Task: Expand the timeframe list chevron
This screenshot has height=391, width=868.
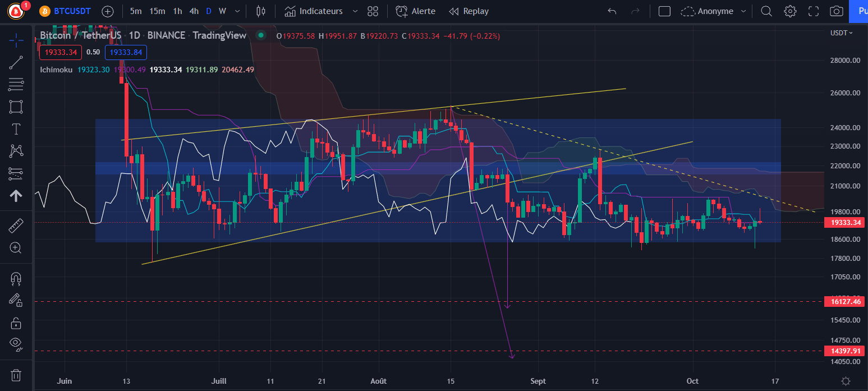Action: 237,11
